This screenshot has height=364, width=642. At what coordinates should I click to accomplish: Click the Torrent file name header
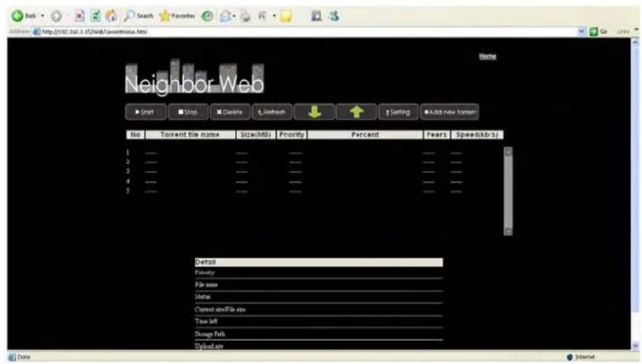[190, 135]
